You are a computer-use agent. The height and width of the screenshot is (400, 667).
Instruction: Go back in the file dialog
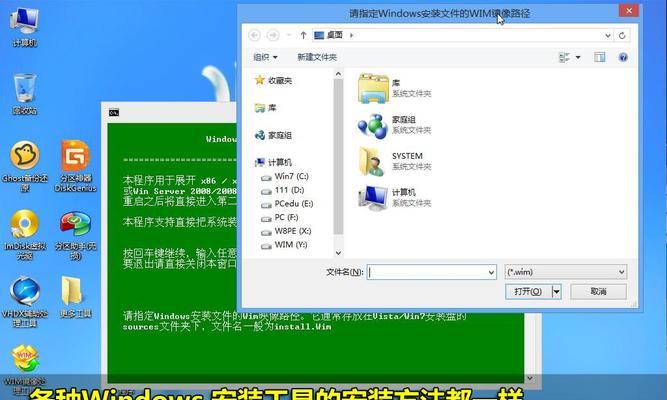pos(254,35)
